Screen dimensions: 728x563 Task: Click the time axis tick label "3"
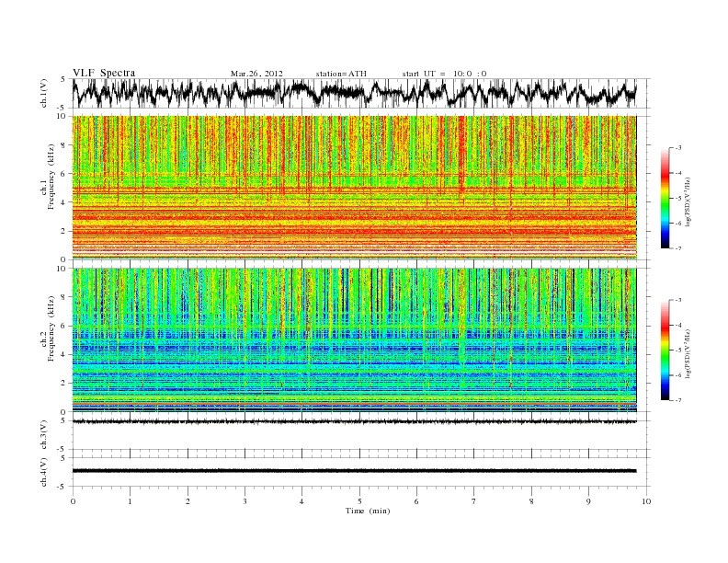coord(245,501)
